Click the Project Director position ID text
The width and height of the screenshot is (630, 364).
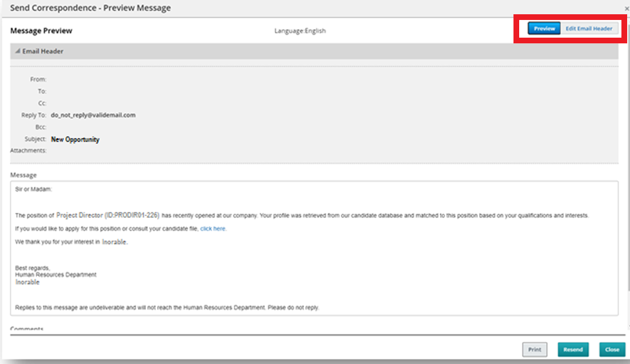[108, 216]
